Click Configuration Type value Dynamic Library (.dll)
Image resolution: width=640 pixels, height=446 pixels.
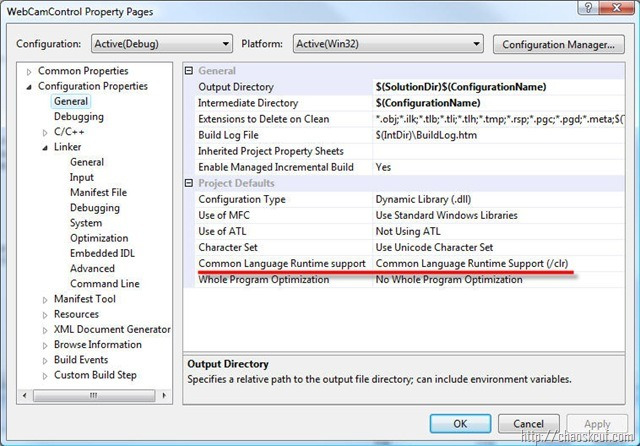498,199
